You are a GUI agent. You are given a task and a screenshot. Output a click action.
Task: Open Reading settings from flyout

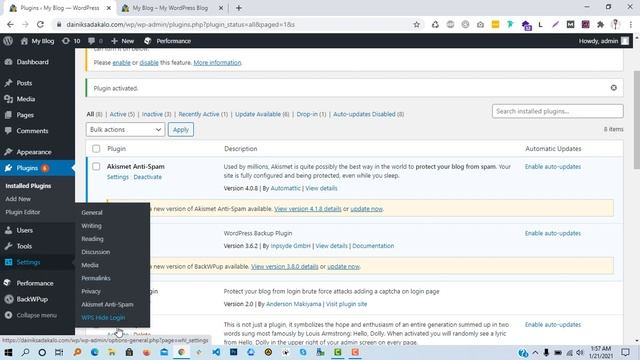click(x=92, y=239)
